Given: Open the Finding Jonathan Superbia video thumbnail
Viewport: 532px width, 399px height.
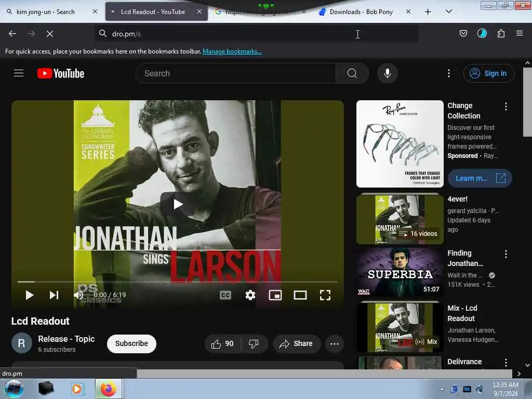Looking at the screenshot, I should (x=400, y=273).
